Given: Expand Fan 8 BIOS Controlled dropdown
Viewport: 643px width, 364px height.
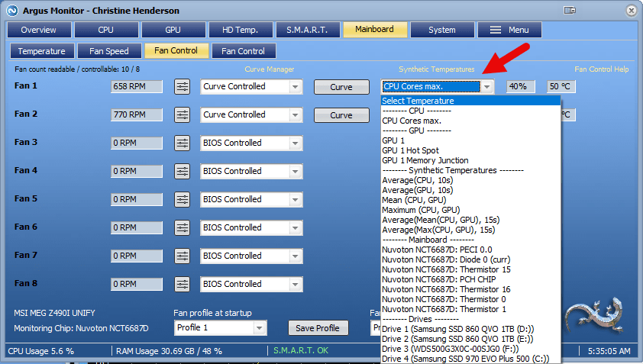Looking at the screenshot, I should click(296, 285).
